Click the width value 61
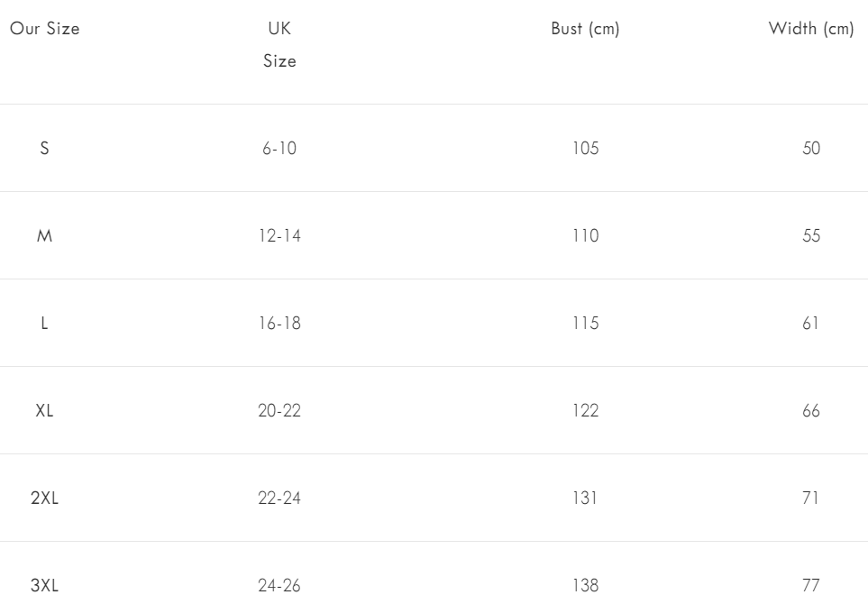 coord(811,324)
